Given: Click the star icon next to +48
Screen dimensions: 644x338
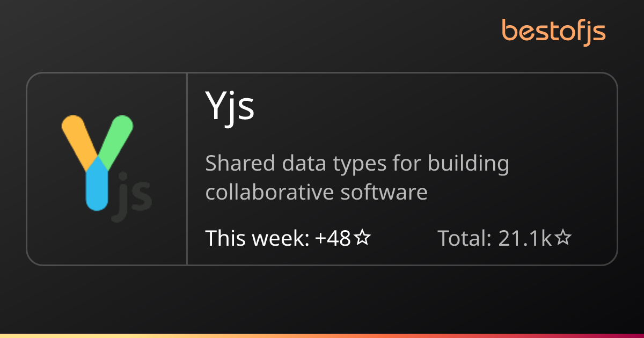Looking at the screenshot, I should point(363,238).
